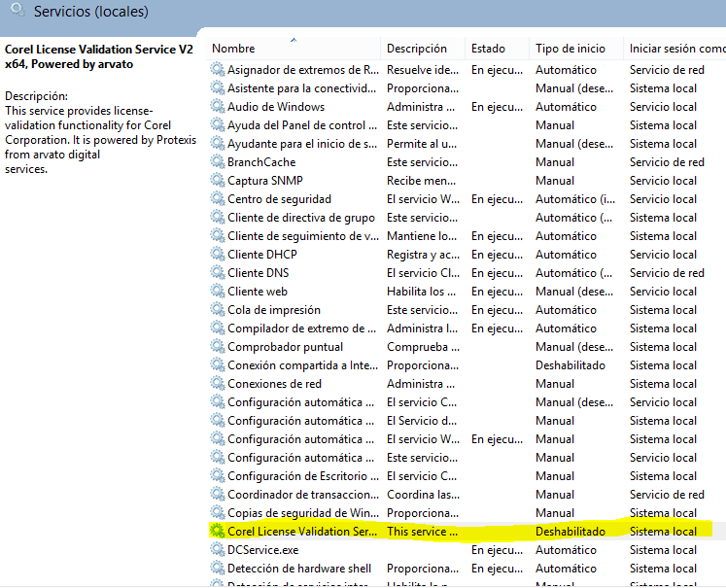
Task: Select the Captura SNMP service name
Action: click(265, 181)
